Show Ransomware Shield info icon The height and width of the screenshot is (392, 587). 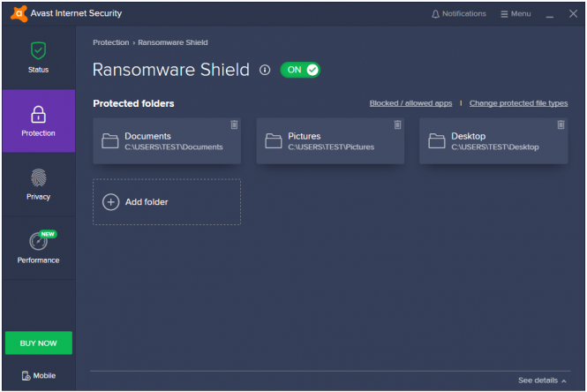(x=265, y=70)
